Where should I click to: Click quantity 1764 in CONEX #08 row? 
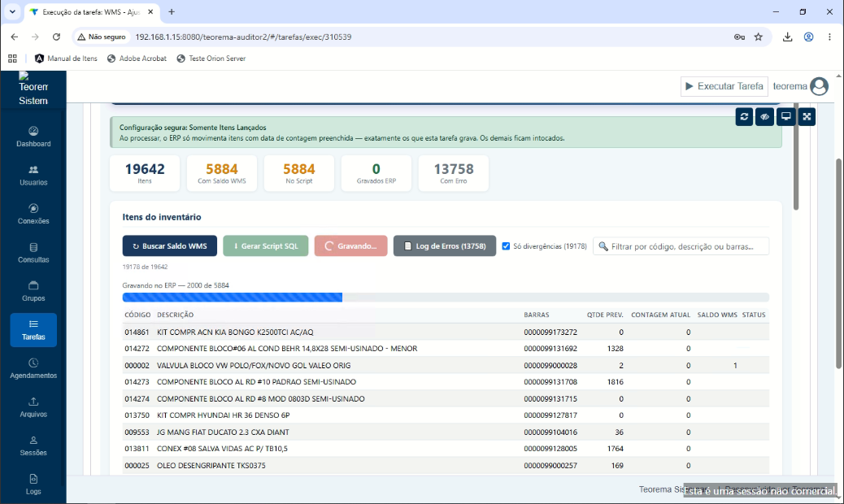[x=615, y=449]
